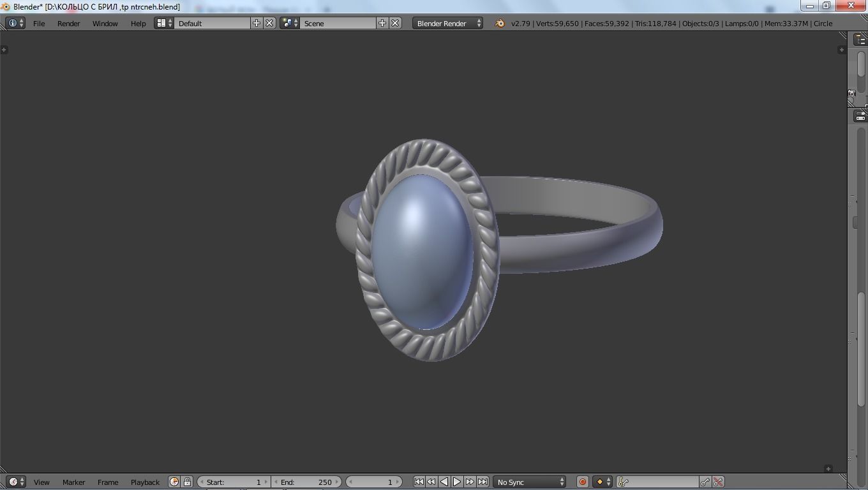Open the Scene selector dropdown
This screenshot has width=868, height=490.
[338, 23]
